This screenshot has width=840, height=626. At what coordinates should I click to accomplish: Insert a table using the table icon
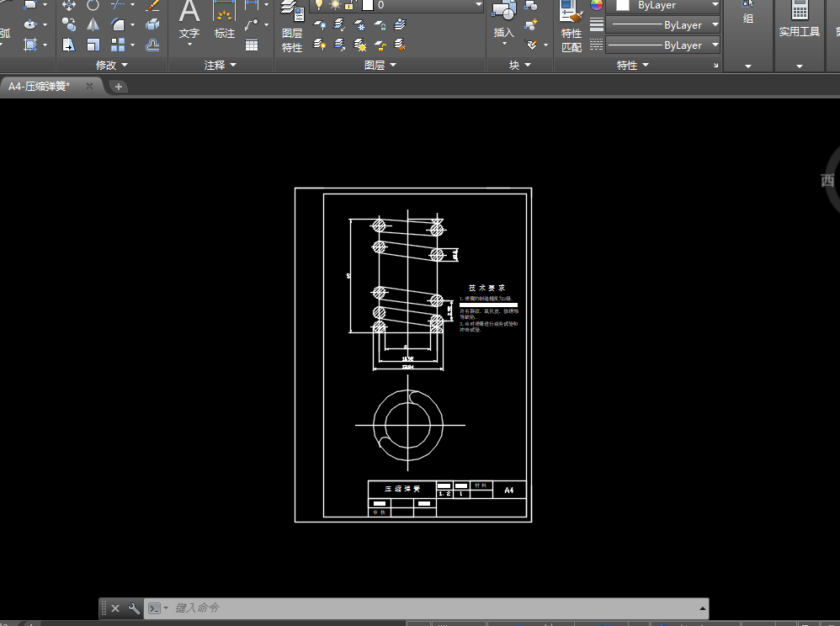(x=252, y=45)
